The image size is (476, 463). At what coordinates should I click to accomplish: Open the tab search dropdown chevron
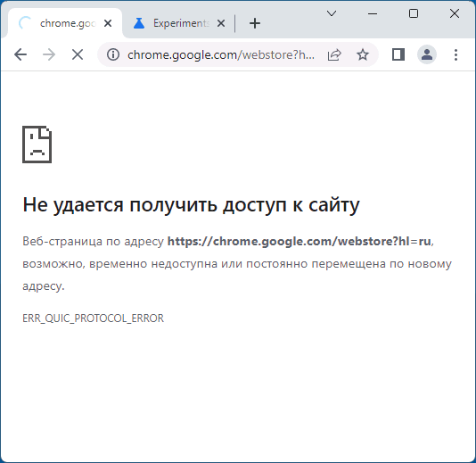point(332,13)
